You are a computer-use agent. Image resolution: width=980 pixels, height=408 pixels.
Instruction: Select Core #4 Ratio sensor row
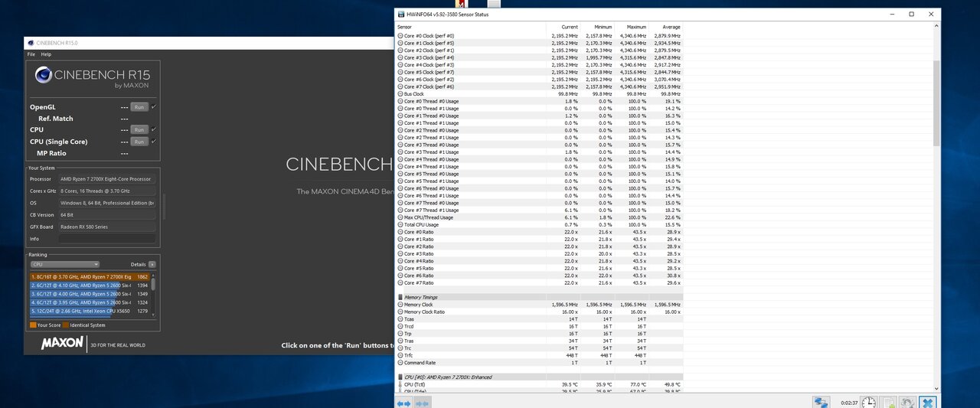(539, 261)
